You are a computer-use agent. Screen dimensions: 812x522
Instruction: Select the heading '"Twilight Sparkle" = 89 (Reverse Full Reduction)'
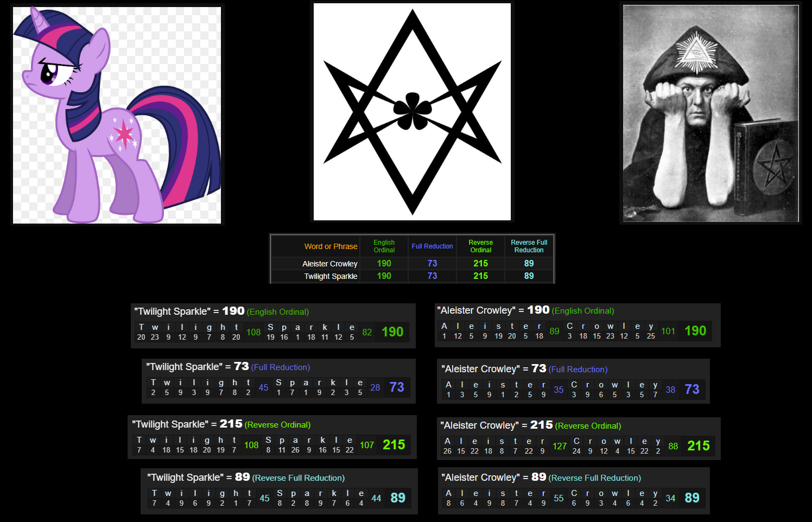[246, 477]
